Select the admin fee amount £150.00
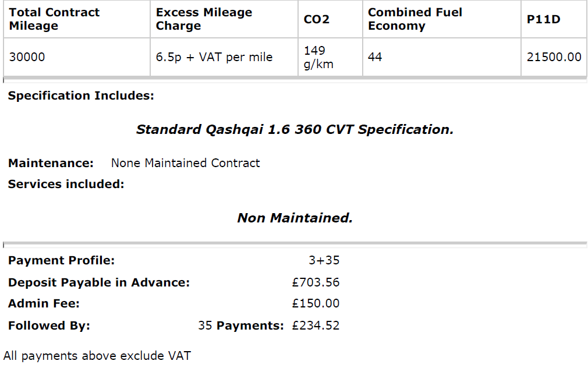This screenshot has width=588, height=368. click(x=316, y=303)
